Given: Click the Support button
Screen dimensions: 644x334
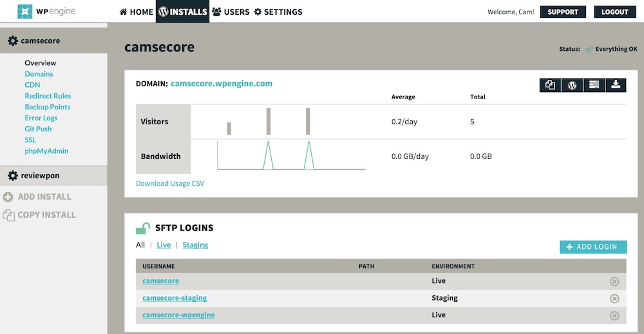Looking at the screenshot, I should click(563, 12).
